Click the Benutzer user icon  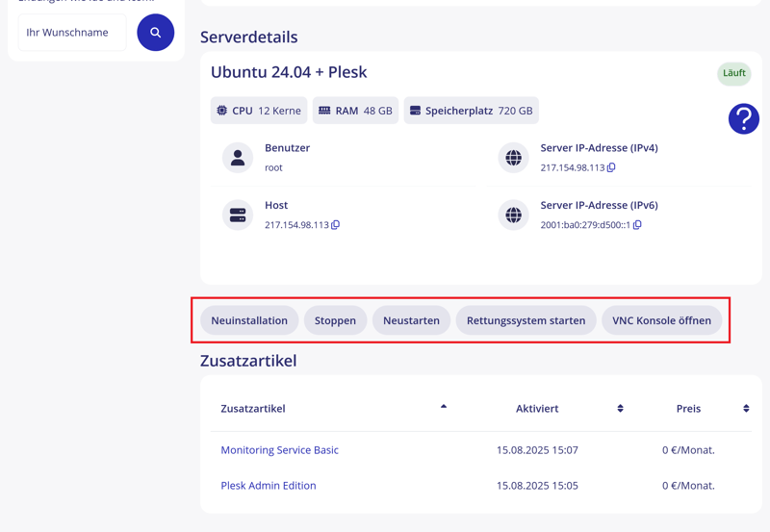[238, 158]
